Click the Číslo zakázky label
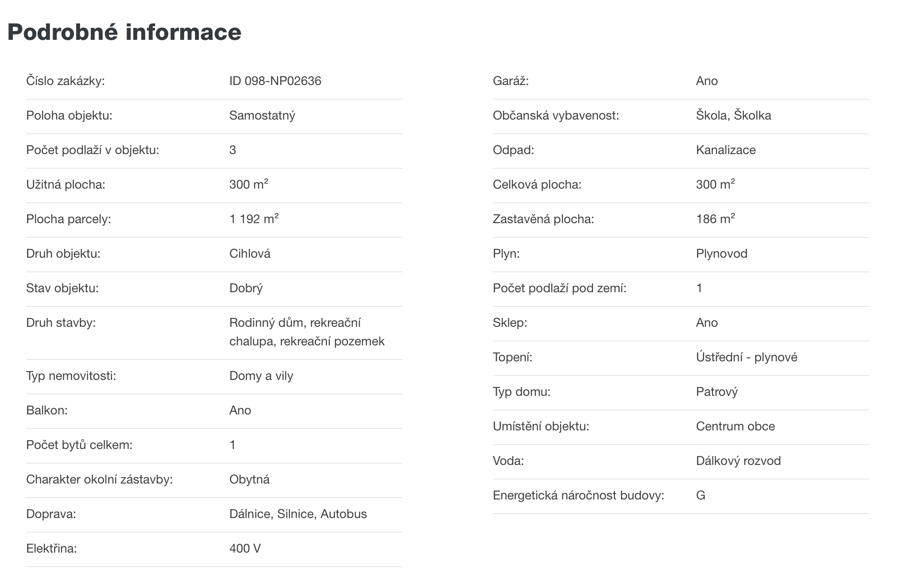Screen dimensions: 906x588 pos(66,81)
